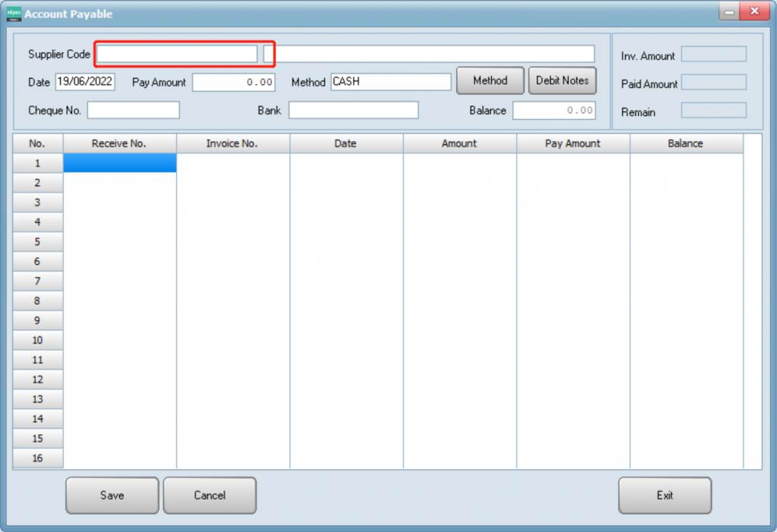Click the Cheque No. input field
Image resolution: width=777 pixels, height=532 pixels.
(x=134, y=110)
